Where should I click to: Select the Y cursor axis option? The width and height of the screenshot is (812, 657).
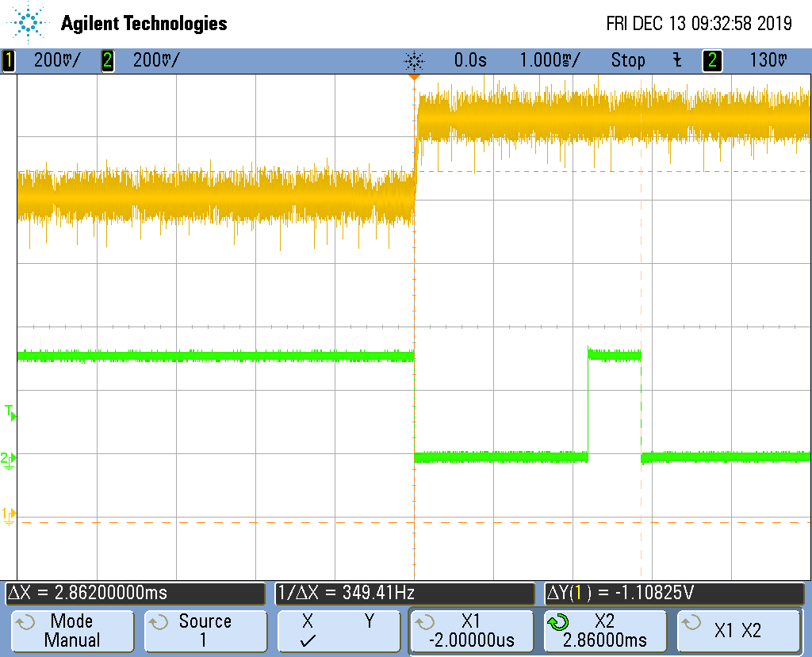370,621
